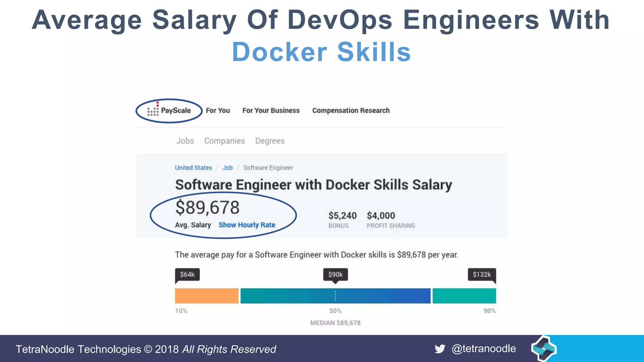Click the Twitter bird icon
The width and height of the screenshot is (644, 362).
click(x=440, y=349)
